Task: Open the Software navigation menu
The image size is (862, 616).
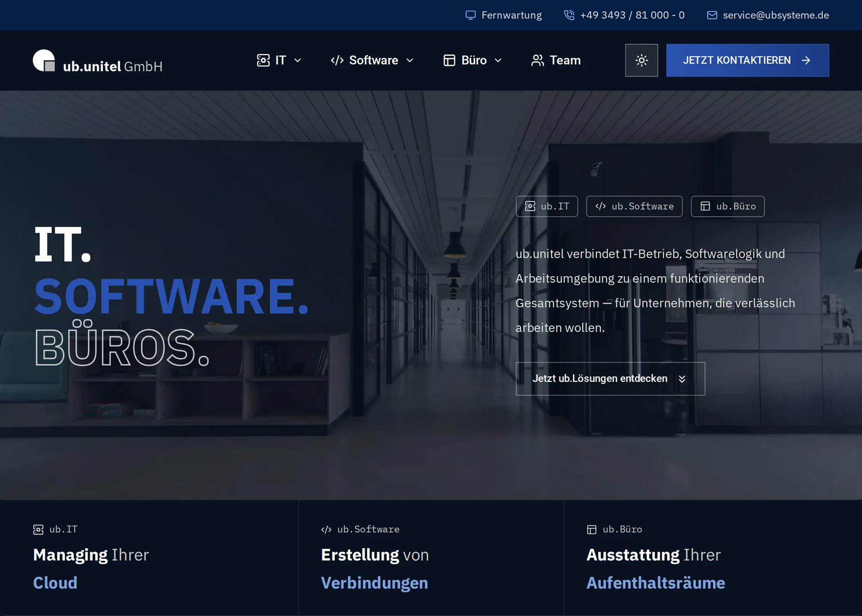Action: coord(372,60)
